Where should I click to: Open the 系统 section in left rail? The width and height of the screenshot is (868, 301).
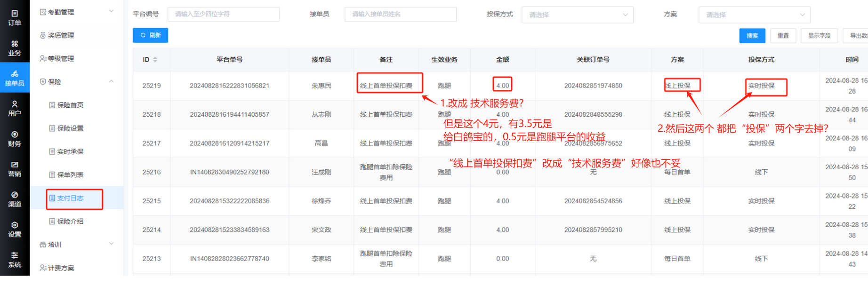point(15,260)
